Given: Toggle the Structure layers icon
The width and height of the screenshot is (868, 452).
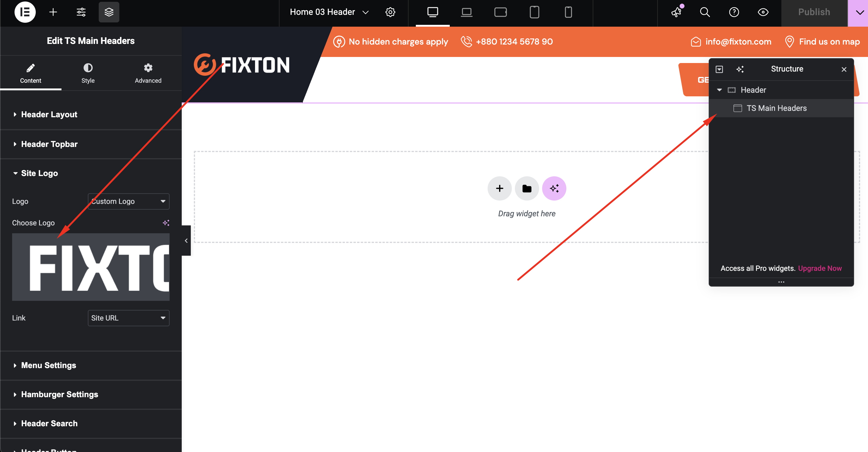Looking at the screenshot, I should tap(108, 12).
